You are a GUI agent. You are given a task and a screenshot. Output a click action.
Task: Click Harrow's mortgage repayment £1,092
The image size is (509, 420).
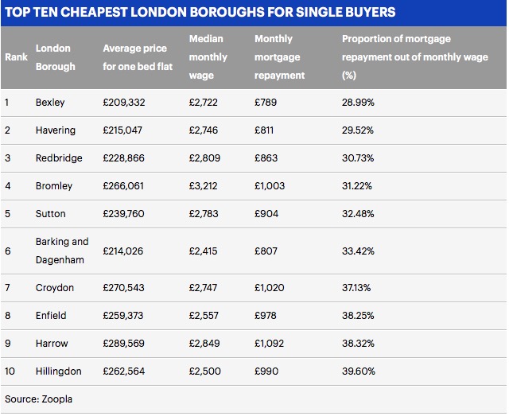pyautogui.click(x=269, y=344)
